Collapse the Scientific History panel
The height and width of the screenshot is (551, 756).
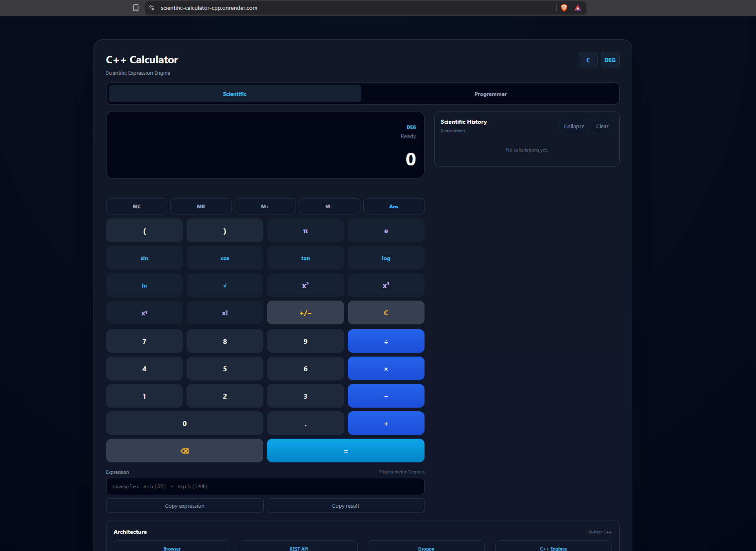pyautogui.click(x=574, y=126)
